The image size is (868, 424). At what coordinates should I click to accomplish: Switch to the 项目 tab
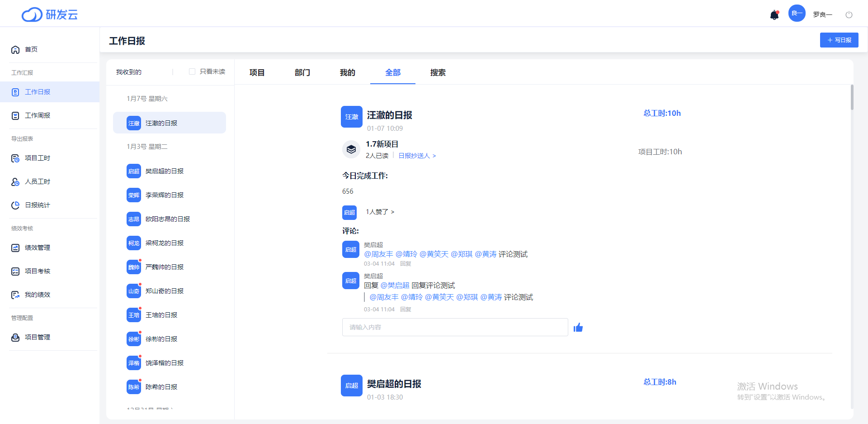tap(257, 72)
